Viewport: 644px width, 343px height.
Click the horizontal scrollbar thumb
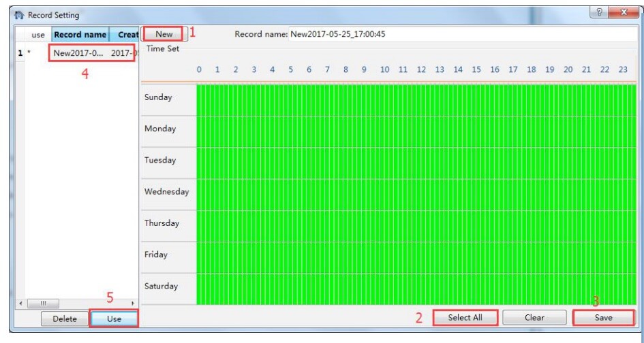pos(43,304)
